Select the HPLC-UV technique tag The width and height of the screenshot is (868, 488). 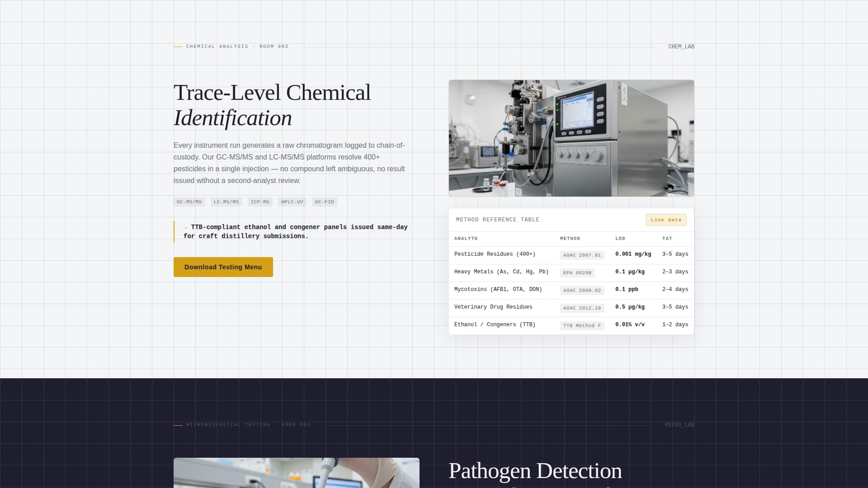coord(292,202)
